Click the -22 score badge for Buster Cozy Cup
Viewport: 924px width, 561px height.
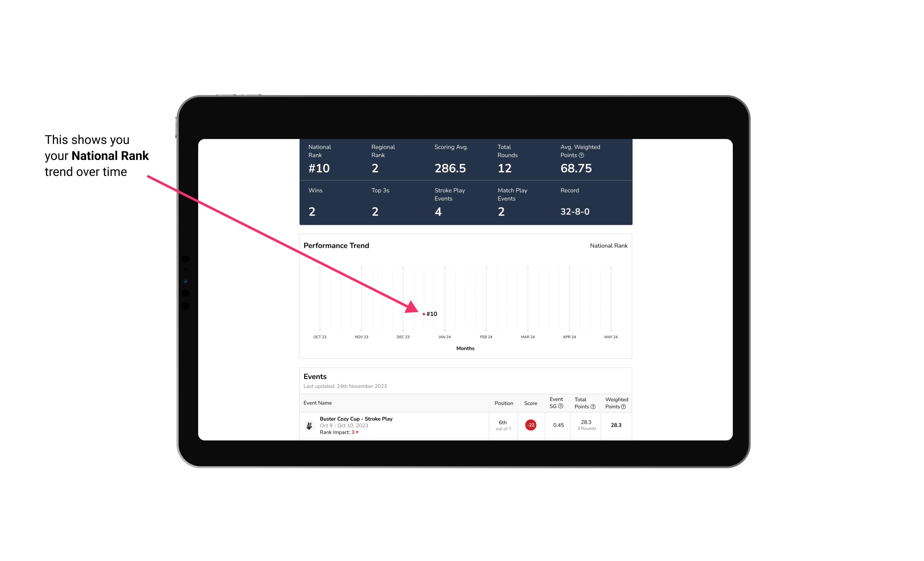click(x=531, y=425)
